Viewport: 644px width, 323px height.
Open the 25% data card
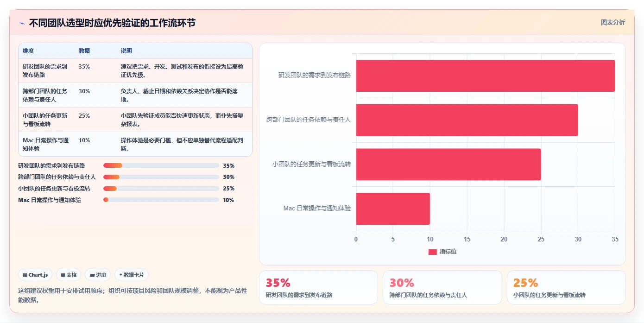tap(566, 287)
